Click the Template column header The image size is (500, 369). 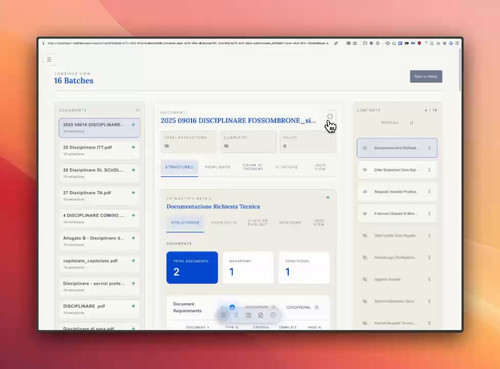click(288, 327)
